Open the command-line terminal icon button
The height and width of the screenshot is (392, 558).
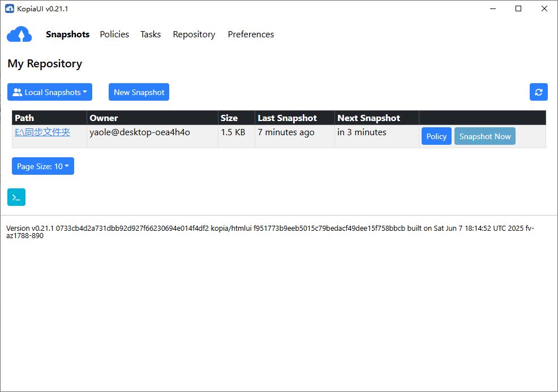pos(16,197)
